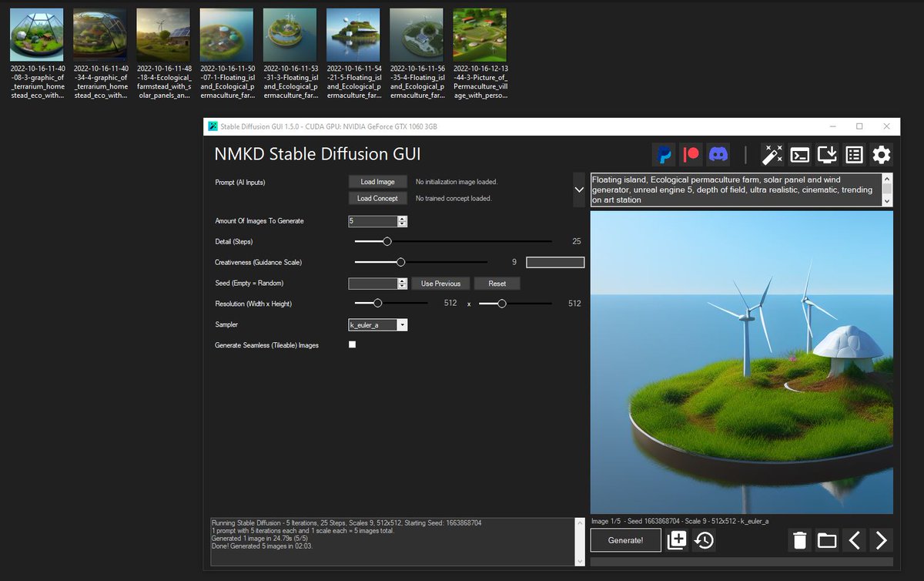924x581 pixels.
Task: Click the Amount Of Images stepper arrows
Action: (x=402, y=221)
